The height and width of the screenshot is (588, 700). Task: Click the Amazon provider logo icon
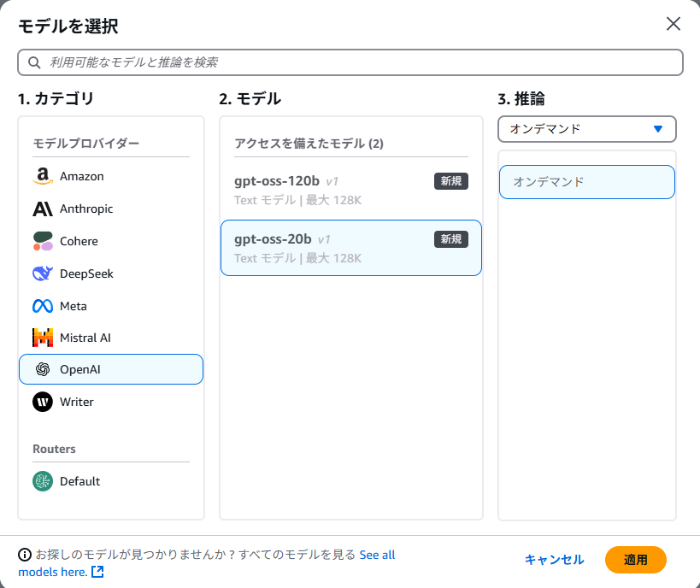click(43, 176)
